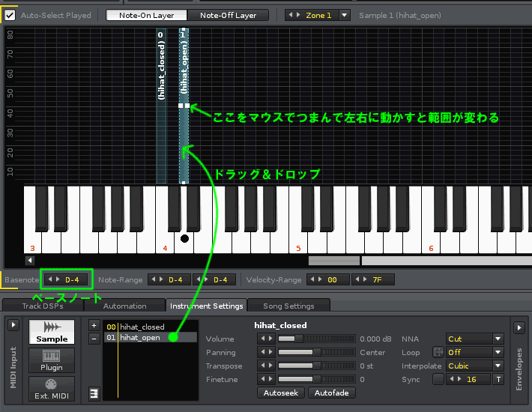Click the Autofade button
Viewport: 532px width, 412px height.
coord(331,393)
